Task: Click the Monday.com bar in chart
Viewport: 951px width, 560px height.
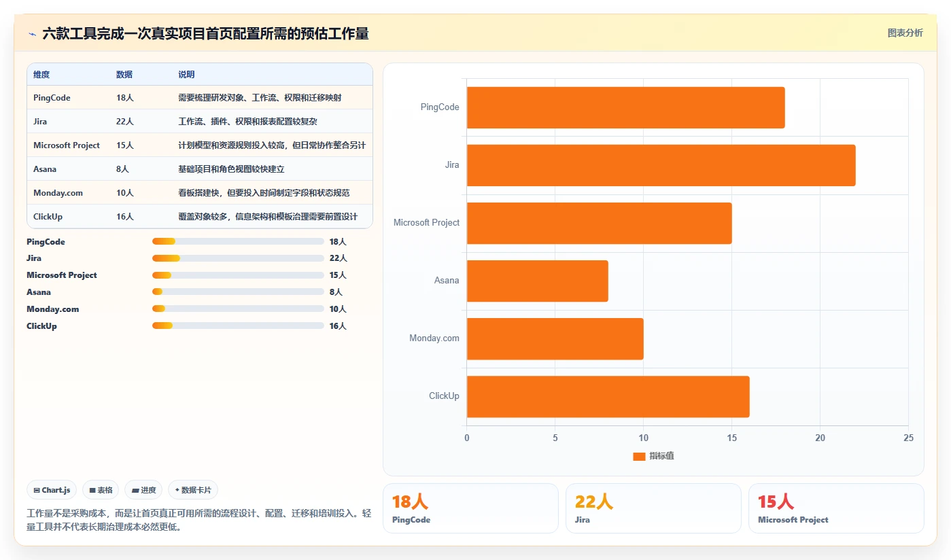Action: pos(555,338)
